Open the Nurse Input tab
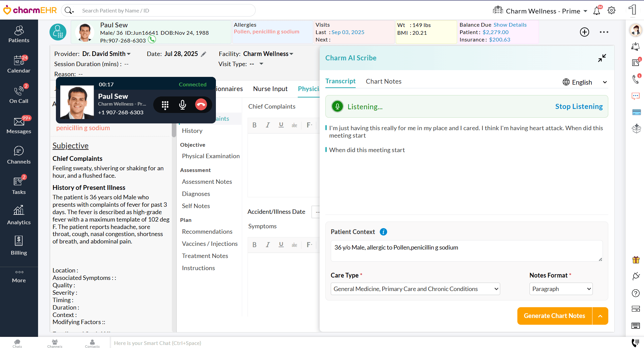644x348 pixels. click(270, 89)
